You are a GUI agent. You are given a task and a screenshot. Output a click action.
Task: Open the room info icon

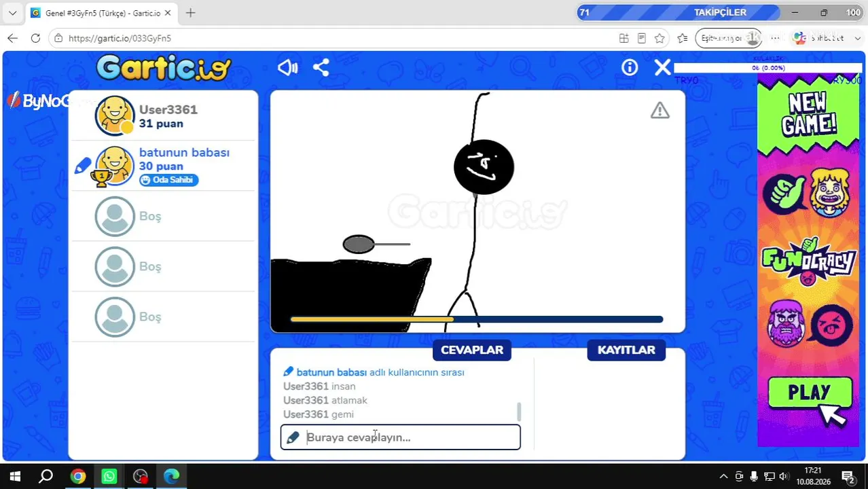[x=630, y=67]
